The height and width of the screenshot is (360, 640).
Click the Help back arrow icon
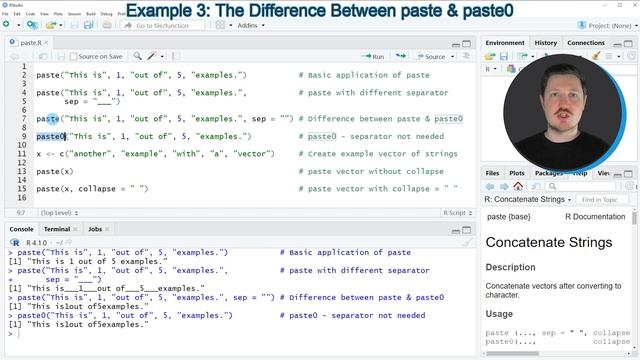point(490,187)
